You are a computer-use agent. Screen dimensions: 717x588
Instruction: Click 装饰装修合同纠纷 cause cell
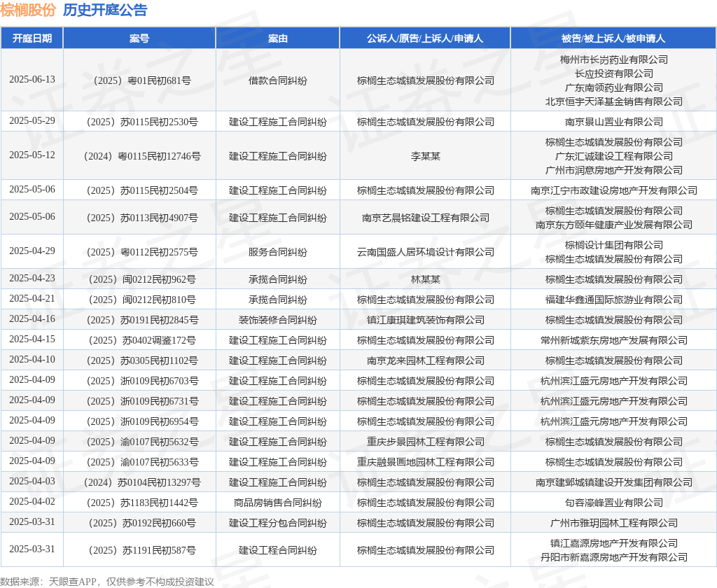click(277, 320)
